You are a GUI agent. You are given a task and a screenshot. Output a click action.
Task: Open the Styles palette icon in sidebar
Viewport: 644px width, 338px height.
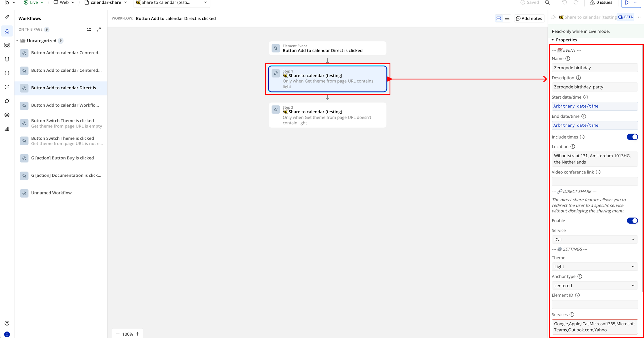click(7, 87)
